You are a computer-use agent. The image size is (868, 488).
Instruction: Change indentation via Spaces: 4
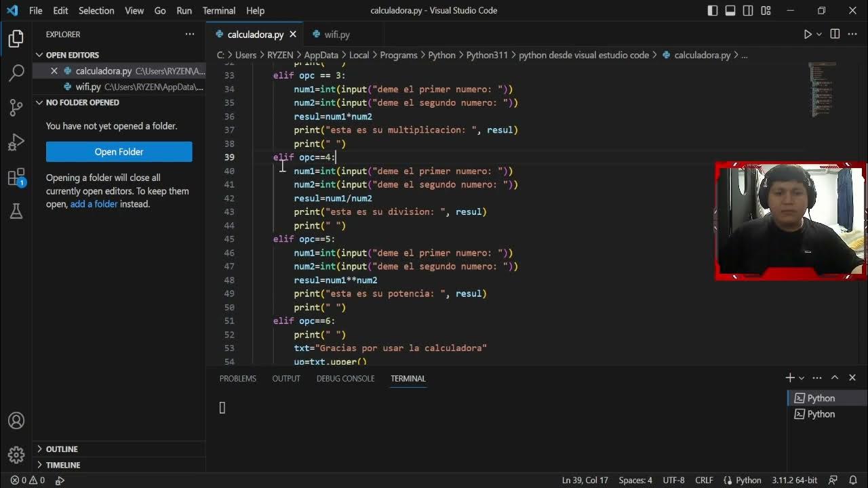[635, 480]
